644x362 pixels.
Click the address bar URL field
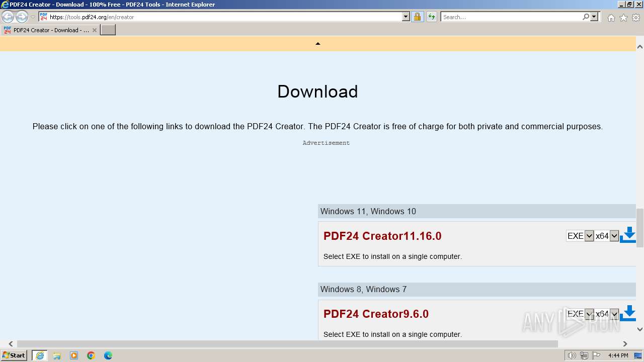(225, 17)
